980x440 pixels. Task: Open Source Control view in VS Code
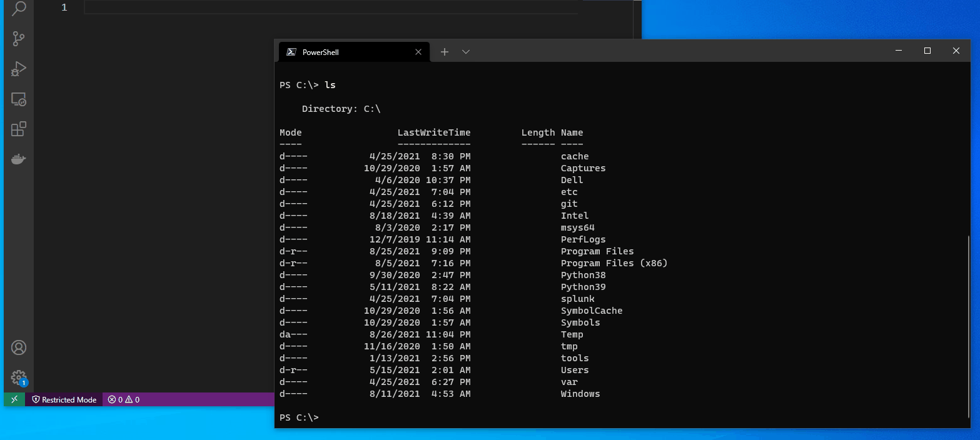point(19,38)
